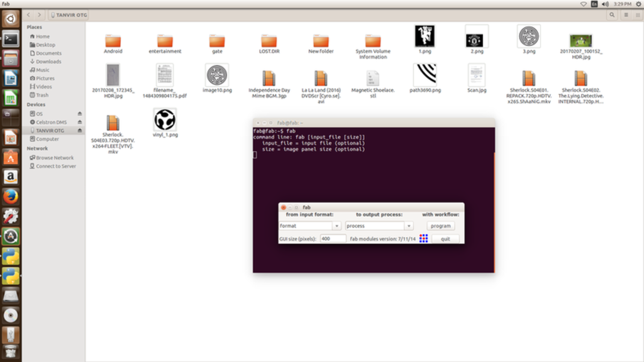This screenshot has width=644, height=362.
Task: Open the gate folder
Action: [217, 44]
